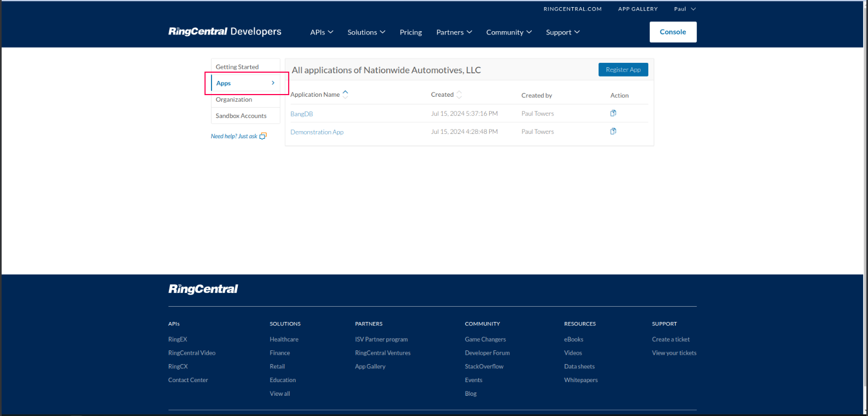Open RingEX footer link
Viewport: 868px width, 416px height.
pyautogui.click(x=178, y=339)
